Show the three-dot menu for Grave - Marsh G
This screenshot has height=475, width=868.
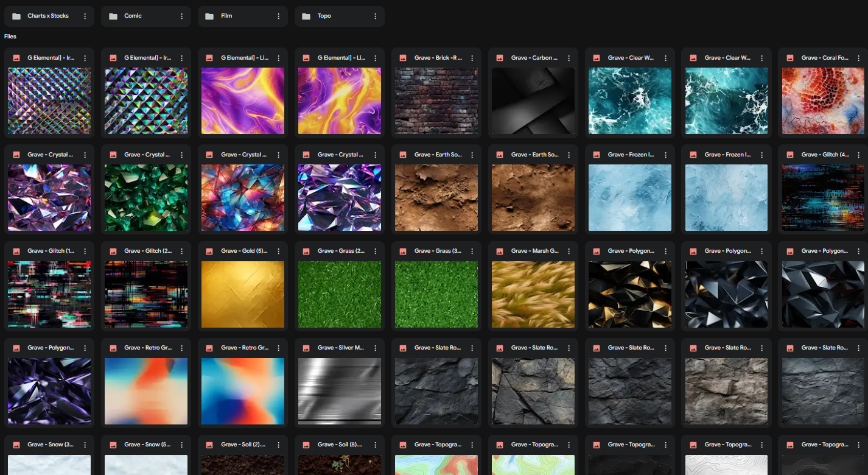tap(569, 251)
